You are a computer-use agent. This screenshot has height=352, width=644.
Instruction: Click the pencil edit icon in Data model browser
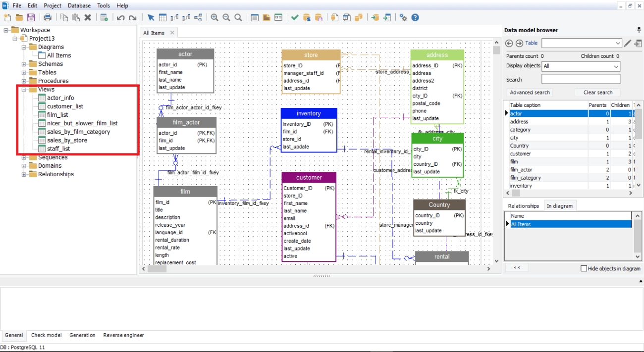(628, 43)
